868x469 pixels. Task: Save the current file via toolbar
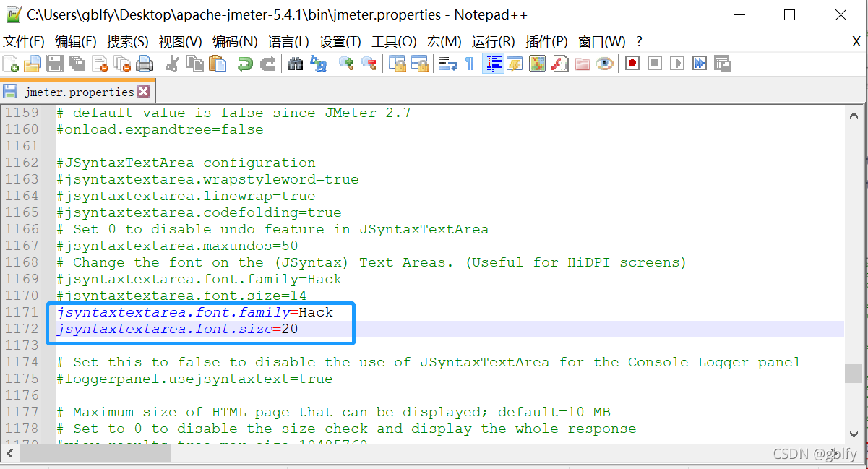(x=55, y=64)
